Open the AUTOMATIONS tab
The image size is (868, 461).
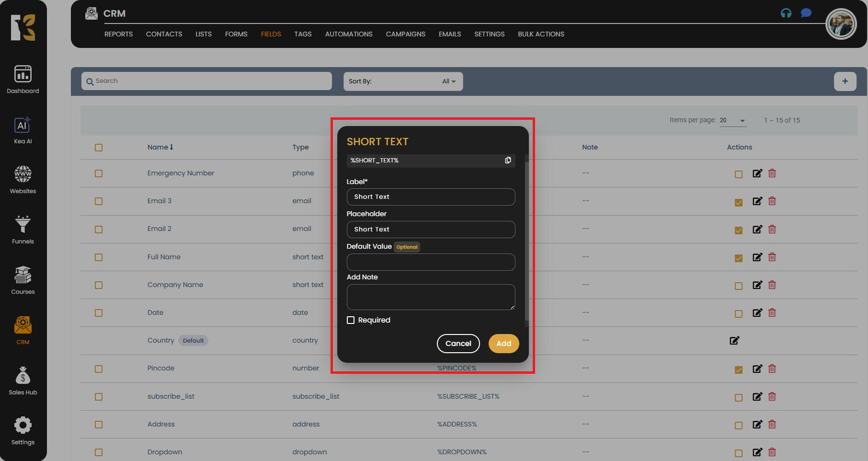click(x=348, y=34)
